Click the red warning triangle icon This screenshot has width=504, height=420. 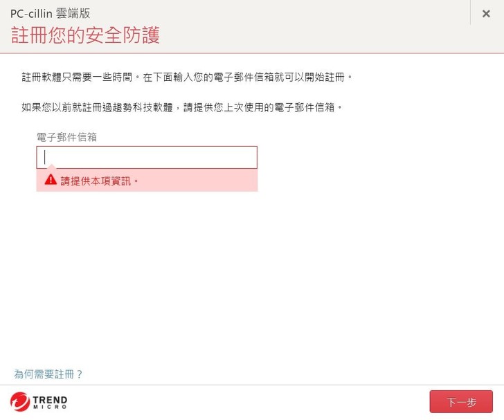(x=51, y=179)
